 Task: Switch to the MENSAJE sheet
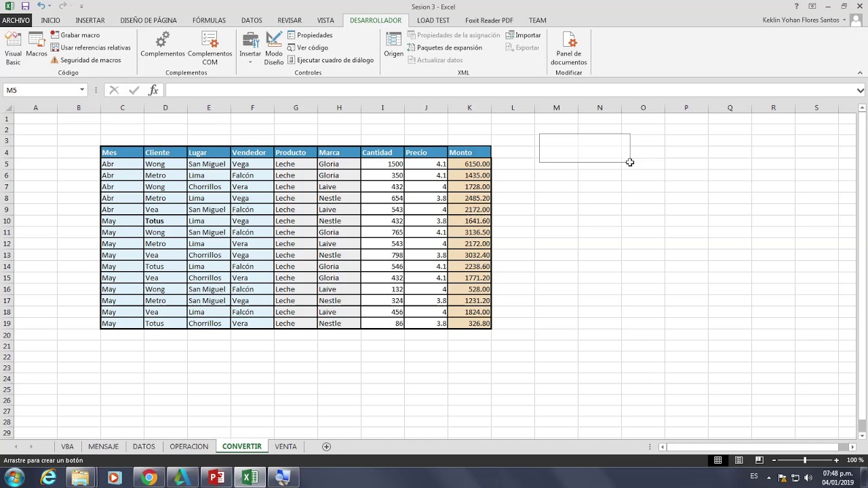pos(103,447)
